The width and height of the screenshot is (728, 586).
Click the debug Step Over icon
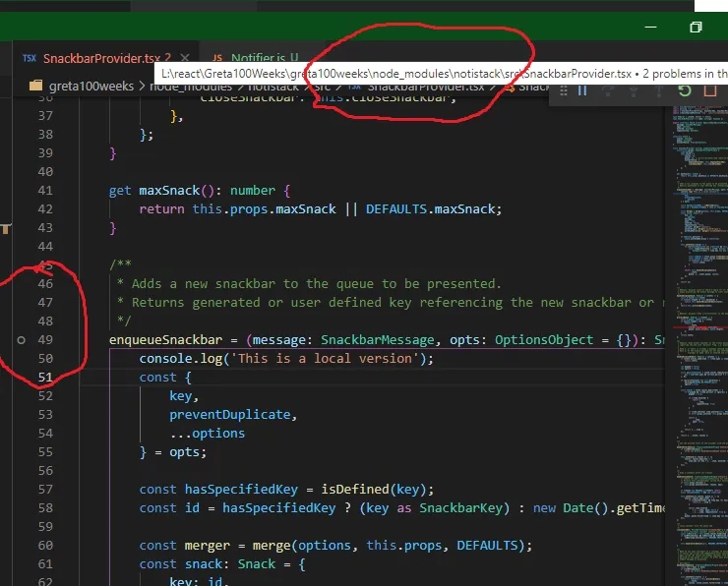[607, 90]
